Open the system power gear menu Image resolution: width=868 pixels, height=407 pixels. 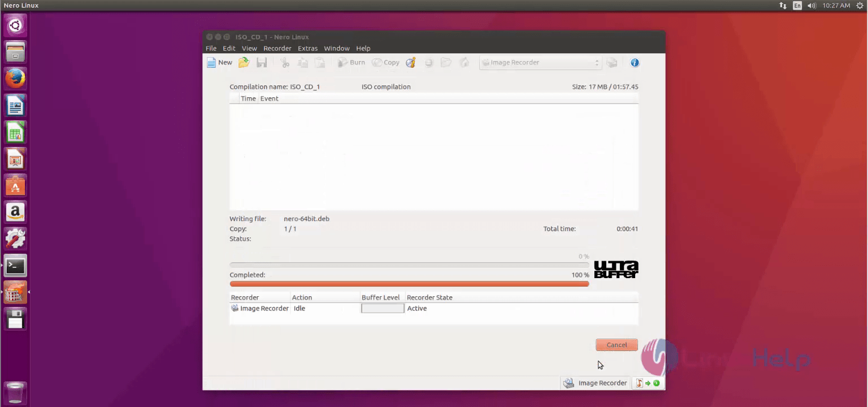point(860,6)
